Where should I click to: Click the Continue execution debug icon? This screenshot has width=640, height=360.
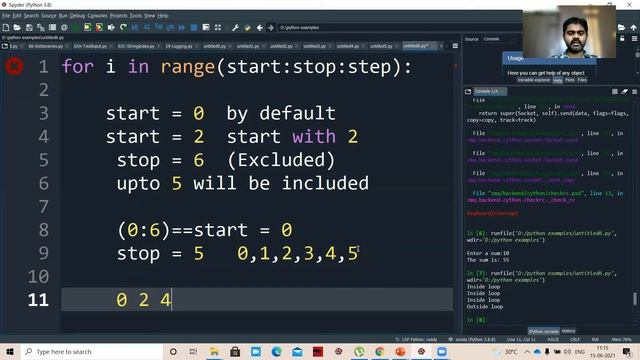pos(182,27)
